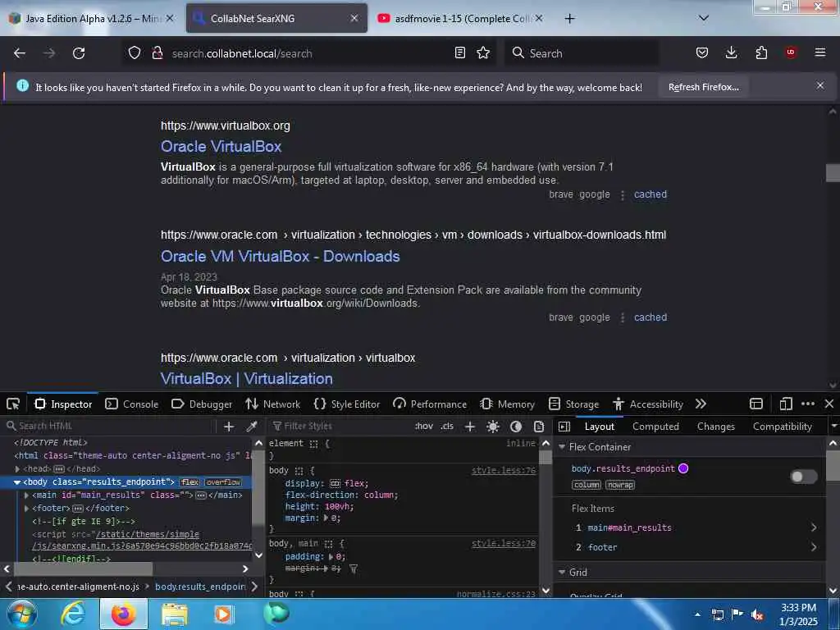Viewport: 840px width, 630px height.
Task: Switch to asdfmovie 1-15 tab
Action: (x=461, y=19)
